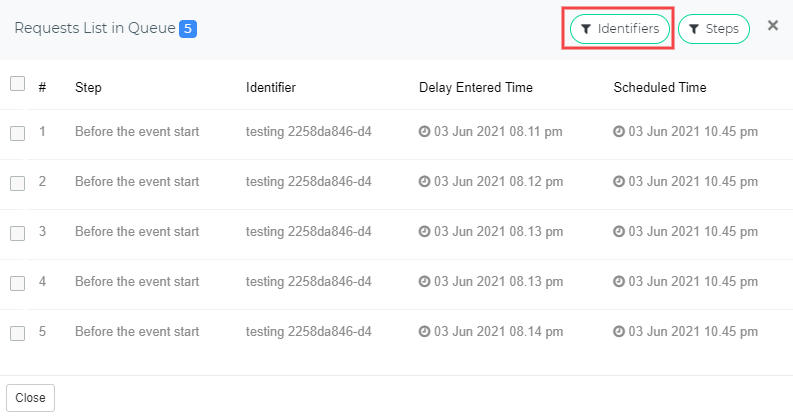Close the dialog with X icon
Image resolution: width=793 pixels, height=418 pixels.
[772, 25]
